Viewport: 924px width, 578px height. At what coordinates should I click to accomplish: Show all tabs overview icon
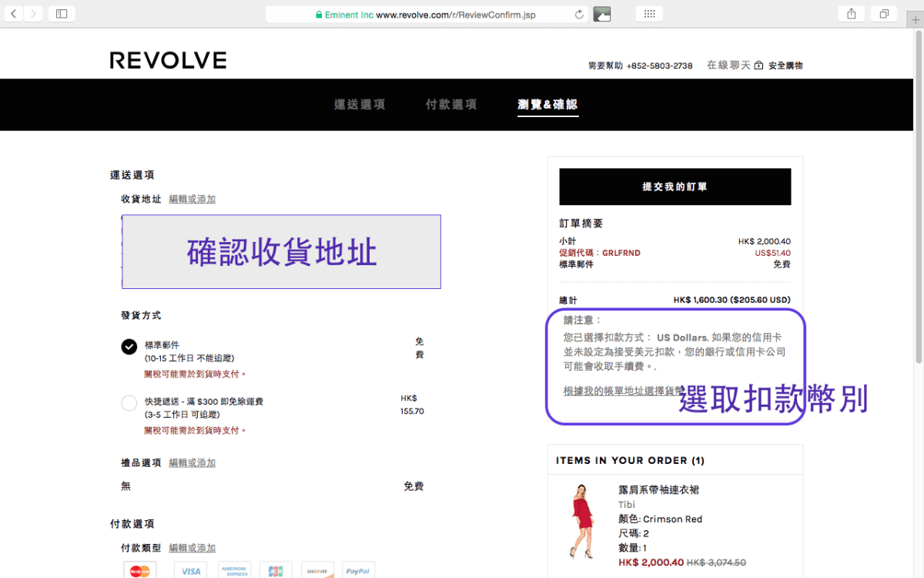pyautogui.click(x=884, y=14)
